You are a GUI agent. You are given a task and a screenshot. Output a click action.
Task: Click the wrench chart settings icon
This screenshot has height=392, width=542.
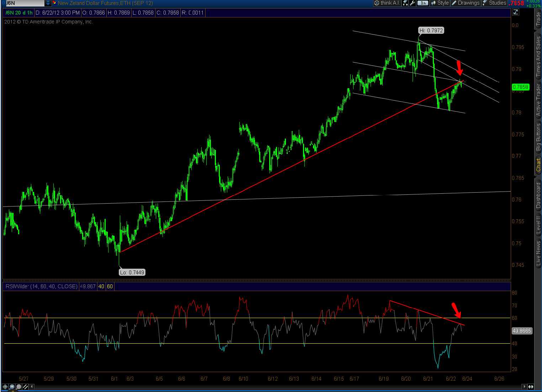point(413,3)
